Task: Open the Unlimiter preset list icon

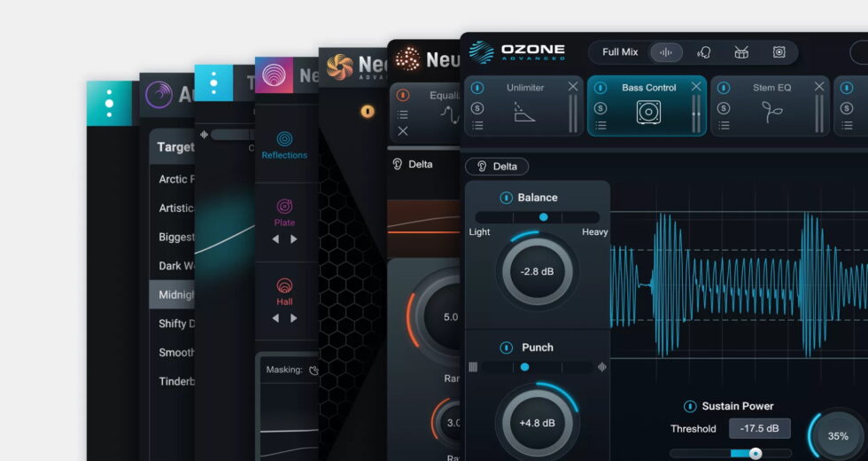Action: click(477, 126)
